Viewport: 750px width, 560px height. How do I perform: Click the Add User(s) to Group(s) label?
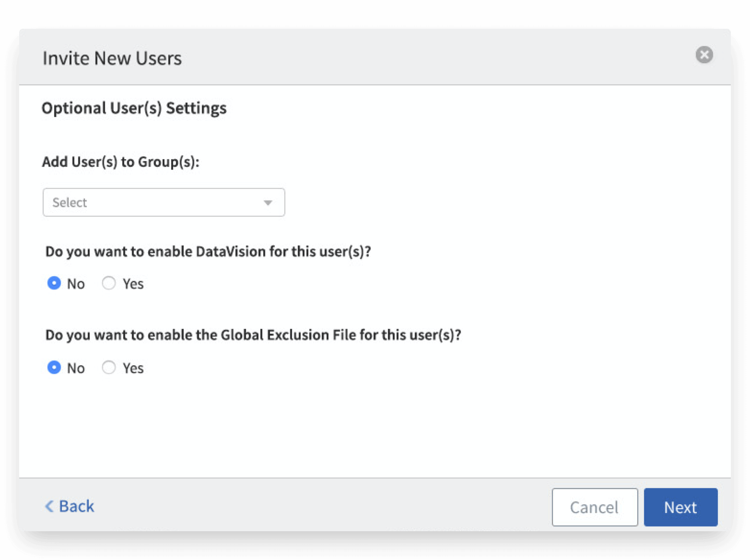point(120,162)
